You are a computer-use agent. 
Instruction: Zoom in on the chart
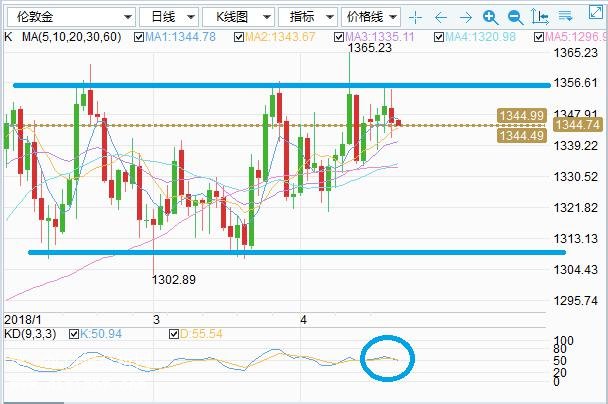[x=491, y=17]
